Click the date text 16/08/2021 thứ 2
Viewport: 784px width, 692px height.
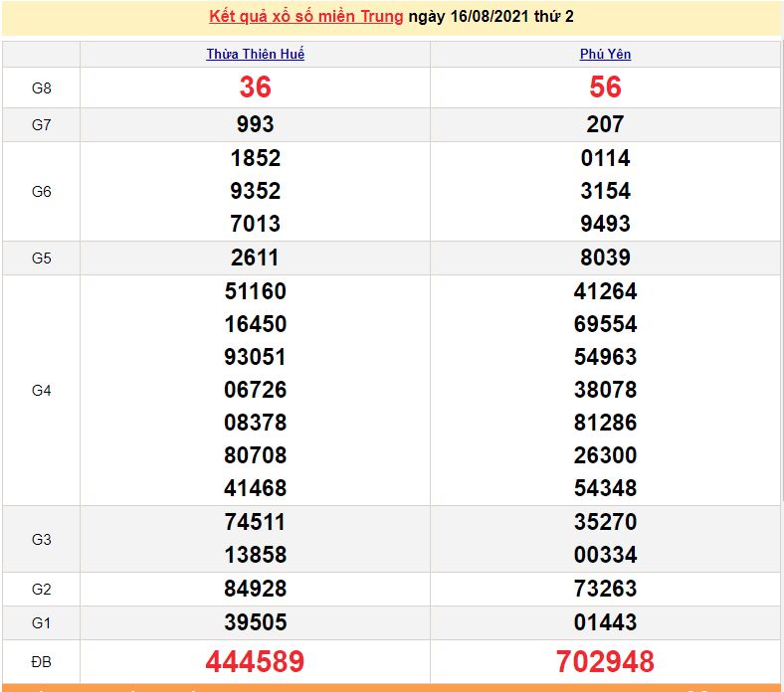click(x=505, y=17)
